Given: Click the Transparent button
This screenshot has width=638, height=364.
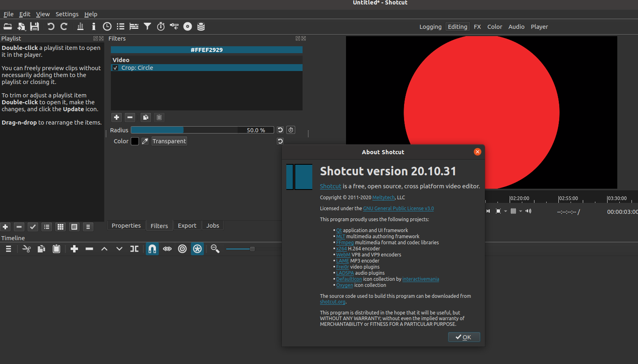Looking at the screenshot, I should (x=169, y=141).
